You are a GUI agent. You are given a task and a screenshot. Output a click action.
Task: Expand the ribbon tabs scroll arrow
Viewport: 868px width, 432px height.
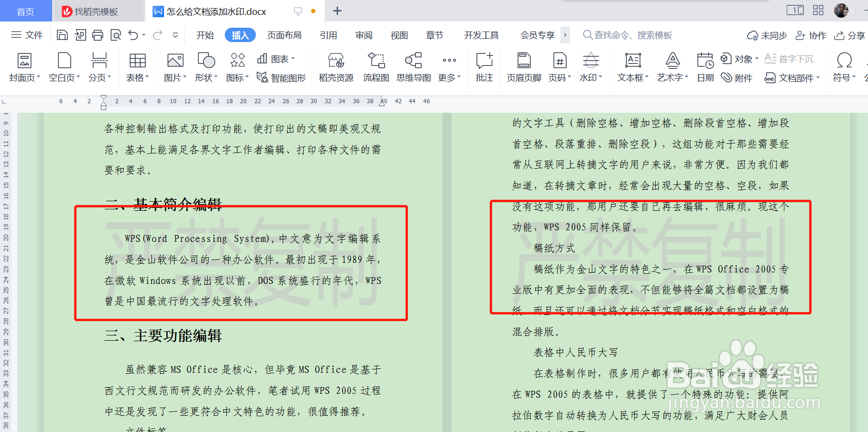(x=565, y=35)
